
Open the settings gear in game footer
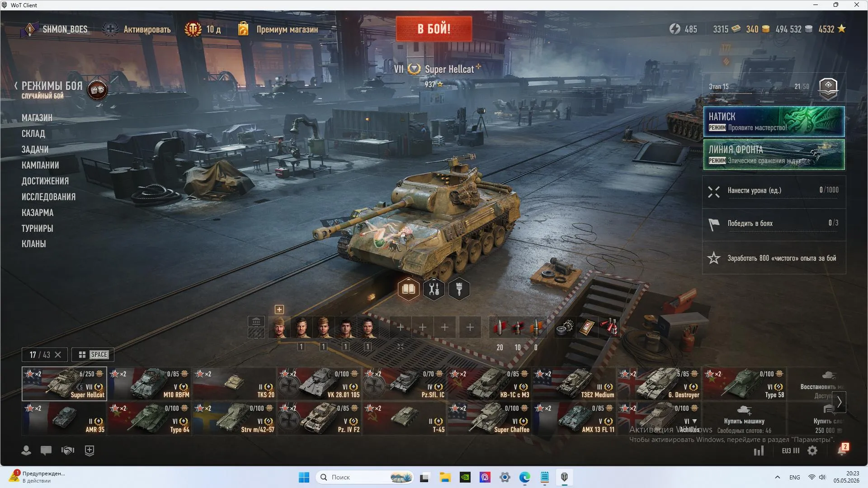click(x=812, y=450)
